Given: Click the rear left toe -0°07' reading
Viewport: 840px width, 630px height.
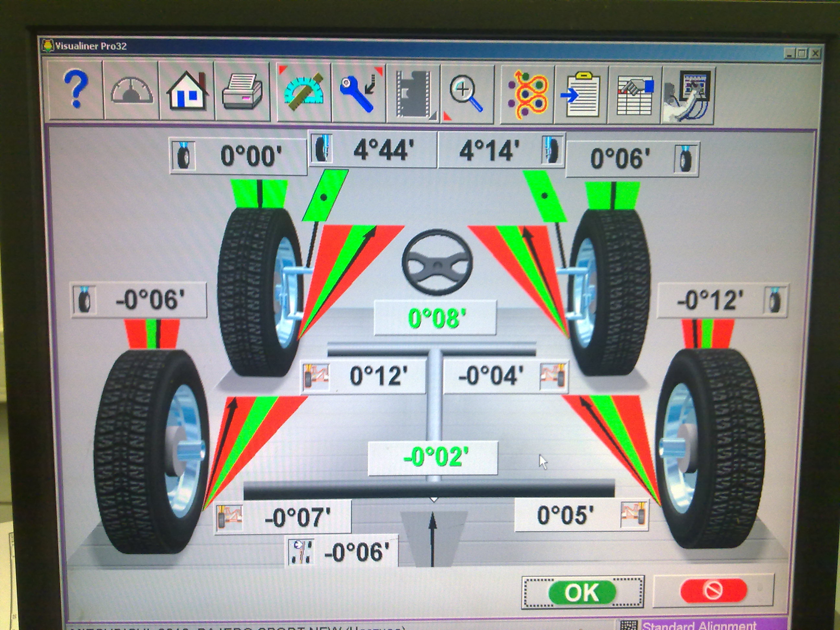Looking at the screenshot, I should tap(297, 517).
